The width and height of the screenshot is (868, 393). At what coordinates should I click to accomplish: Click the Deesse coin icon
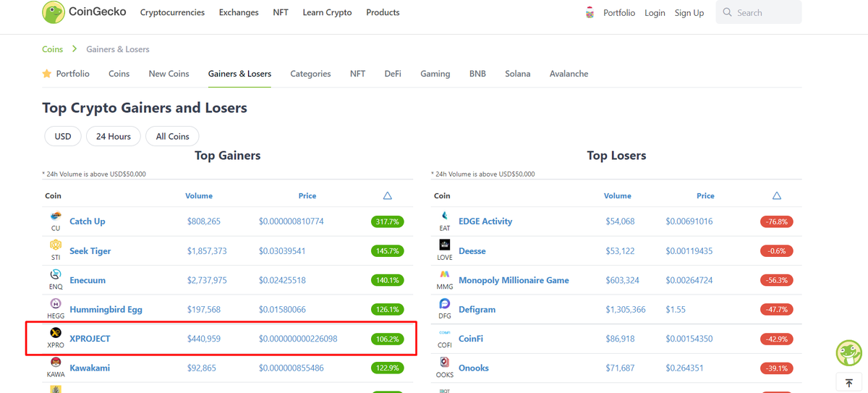(x=445, y=245)
